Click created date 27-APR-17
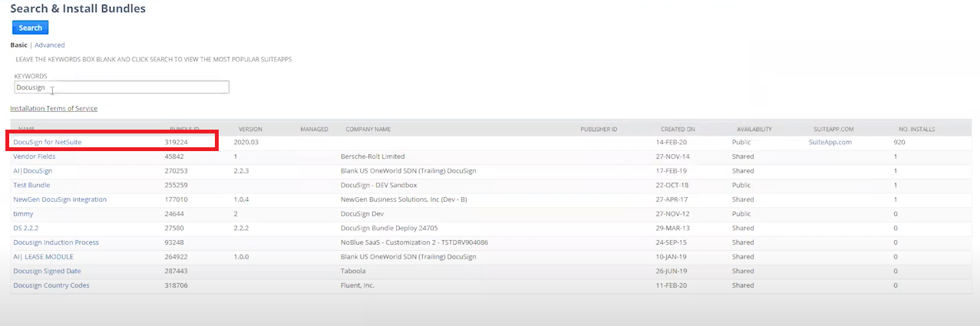Viewport: 980px width, 326px height. (673, 199)
